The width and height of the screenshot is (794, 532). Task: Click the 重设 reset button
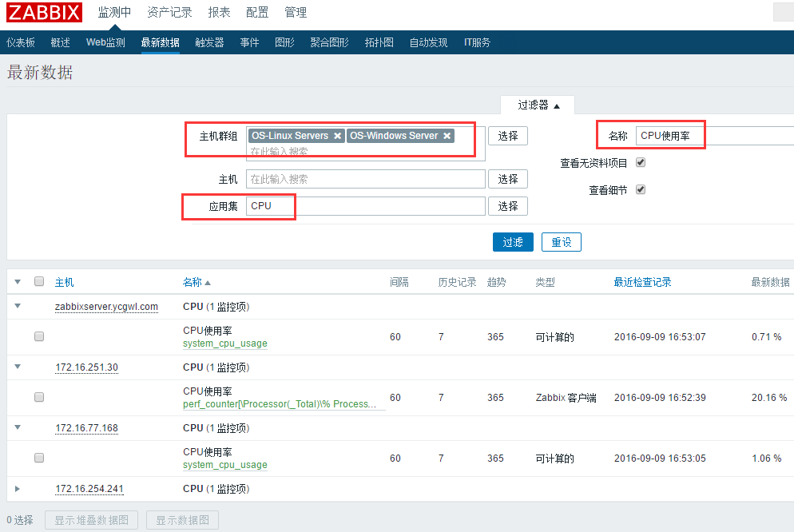point(562,242)
